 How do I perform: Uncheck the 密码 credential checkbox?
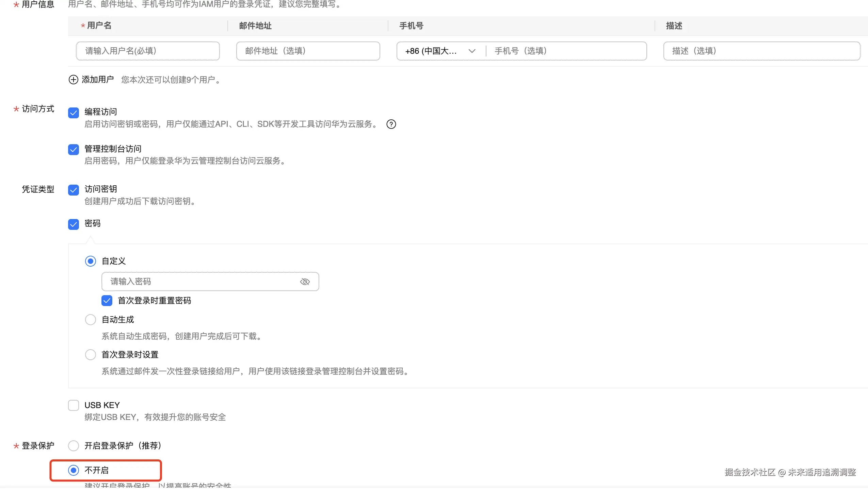pyautogui.click(x=74, y=224)
